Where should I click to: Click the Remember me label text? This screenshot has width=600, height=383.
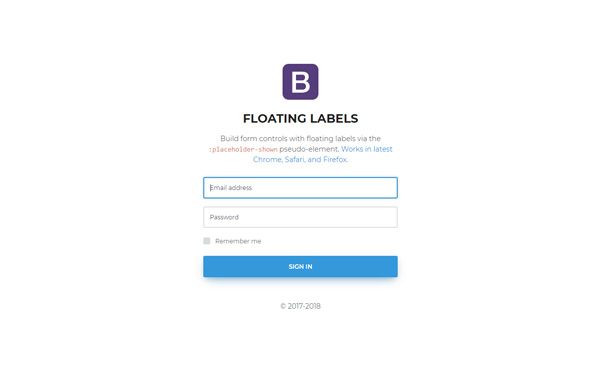click(x=238, y=241)
